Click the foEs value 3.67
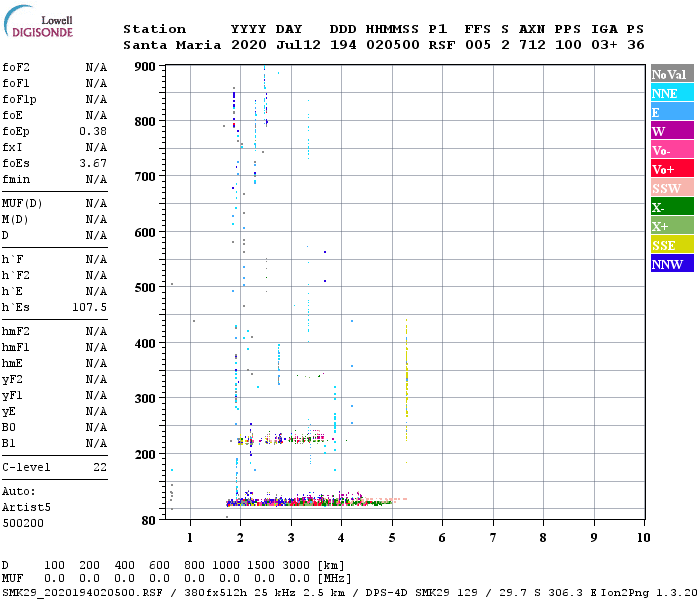 [93, 163]
